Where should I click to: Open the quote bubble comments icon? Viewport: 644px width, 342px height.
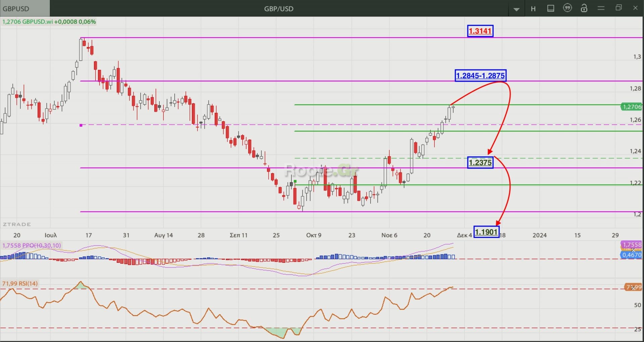pyautogui.click(x=567, y=8)
